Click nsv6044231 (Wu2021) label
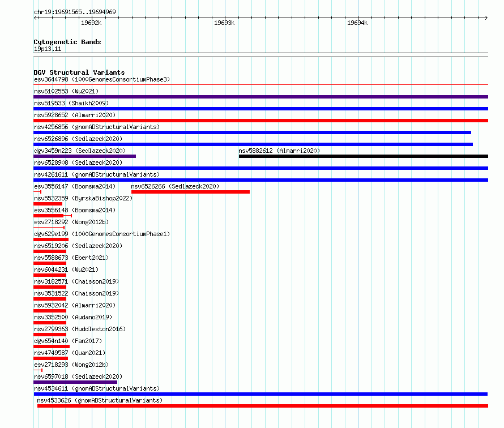The width and height of the screenshot is (504, 428). click(x=66, y=269)
